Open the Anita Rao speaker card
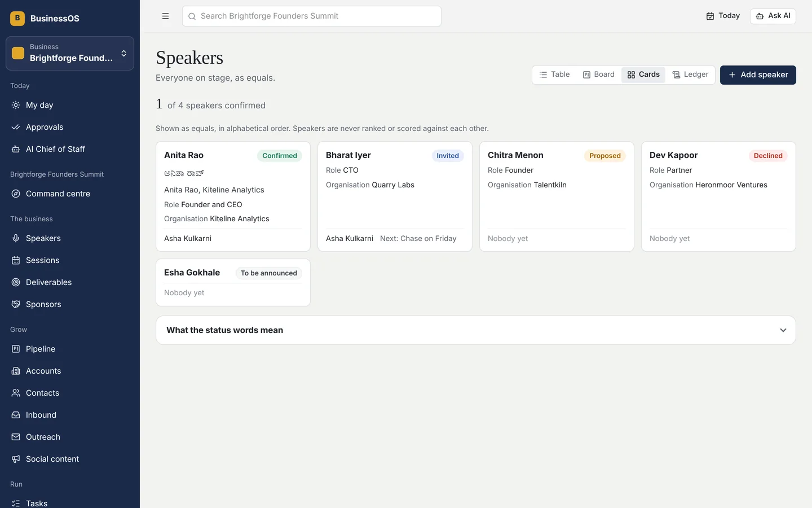 233,196
